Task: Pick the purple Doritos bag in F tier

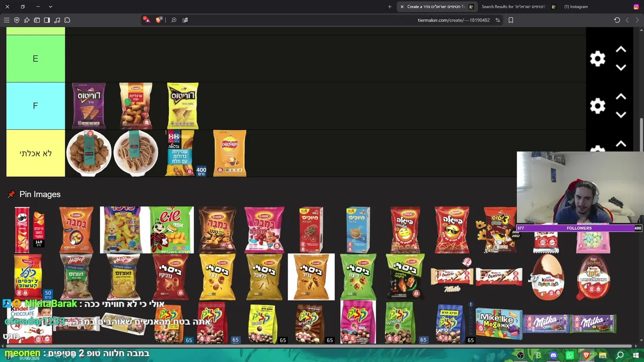Action: (89, 106)
